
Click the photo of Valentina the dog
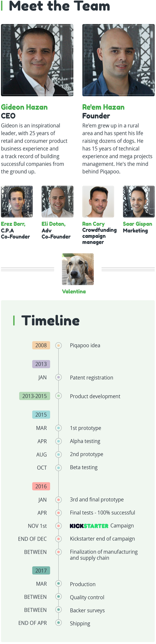[x=78, y=269]
